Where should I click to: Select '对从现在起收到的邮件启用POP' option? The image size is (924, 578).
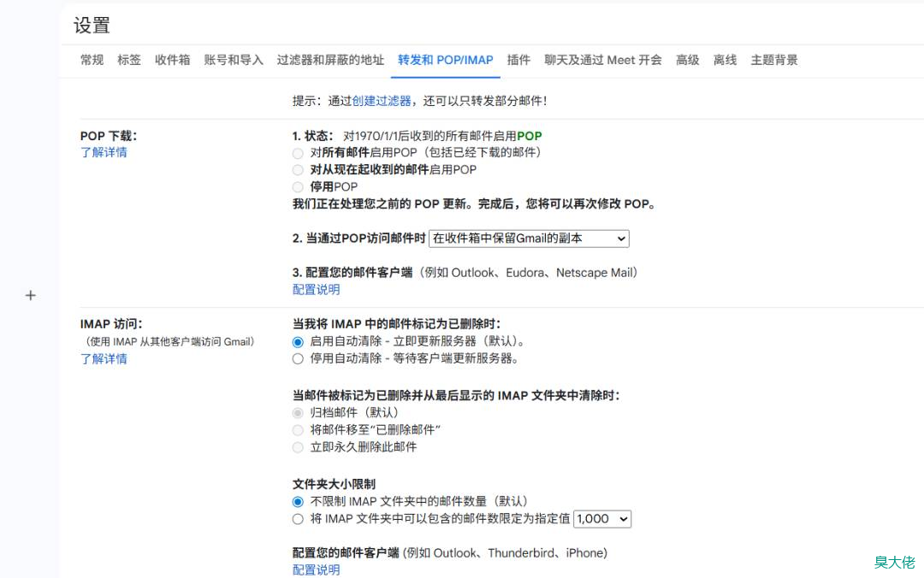point(298,170)
